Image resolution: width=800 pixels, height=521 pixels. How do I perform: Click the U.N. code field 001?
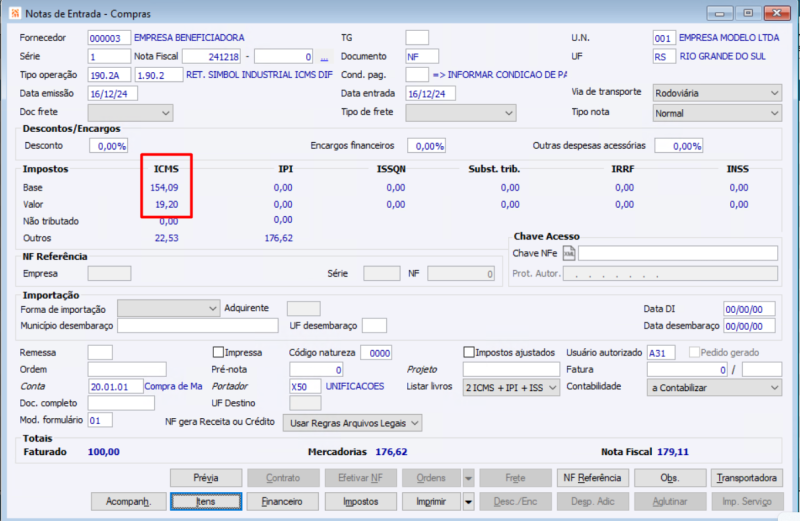point(664,38)
